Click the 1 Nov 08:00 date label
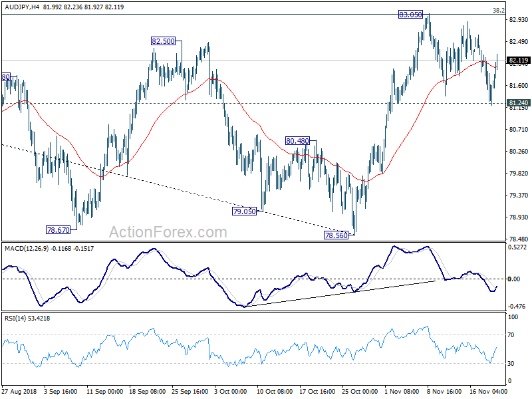This screenshot has height=399, width=532. pyautogui.click(x=402, y=391)
